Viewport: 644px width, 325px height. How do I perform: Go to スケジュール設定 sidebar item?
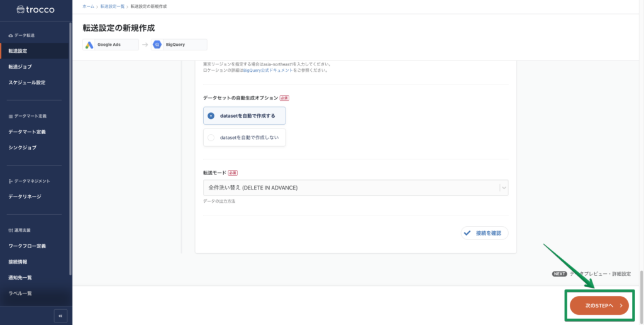(x=26, y=83)
